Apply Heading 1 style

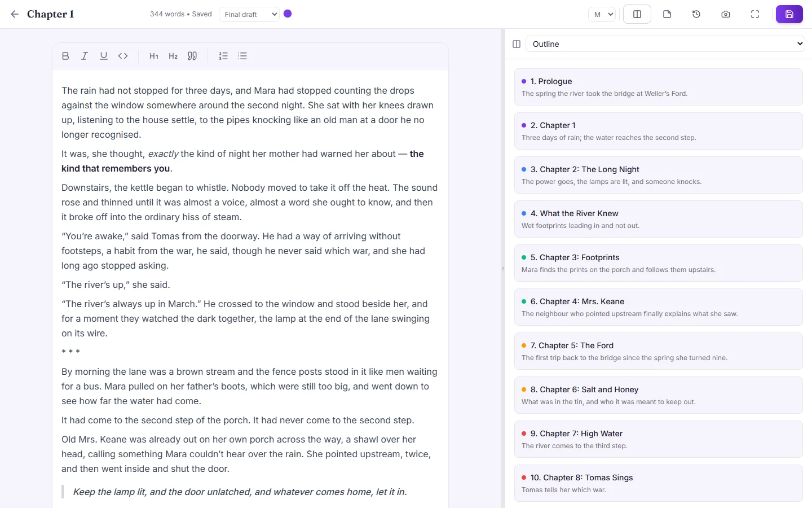click(x=154, y=56)
